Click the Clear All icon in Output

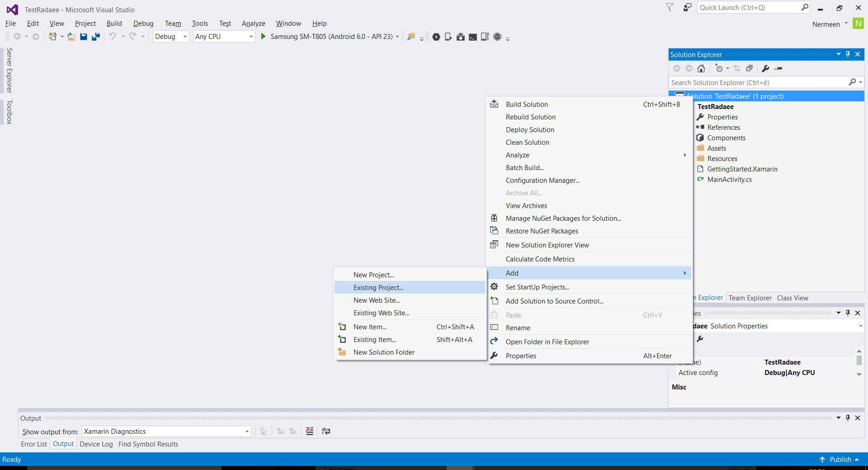point(309,431)
